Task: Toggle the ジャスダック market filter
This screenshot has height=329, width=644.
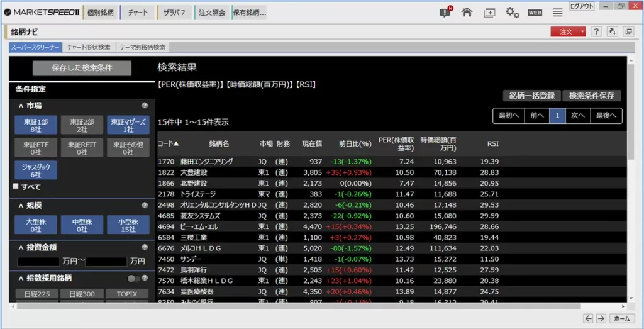Action: point(36,170)
